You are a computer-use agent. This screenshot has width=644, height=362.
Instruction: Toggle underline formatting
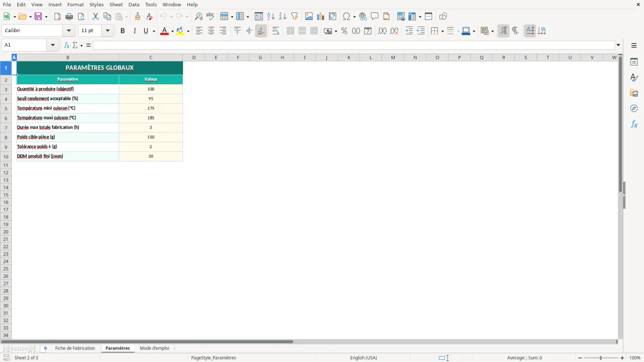(145, 31)
